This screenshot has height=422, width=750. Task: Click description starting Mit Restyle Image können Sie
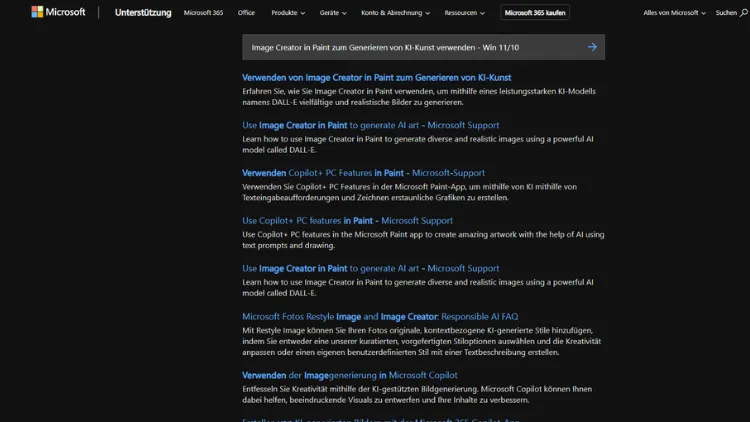(421, 341)
